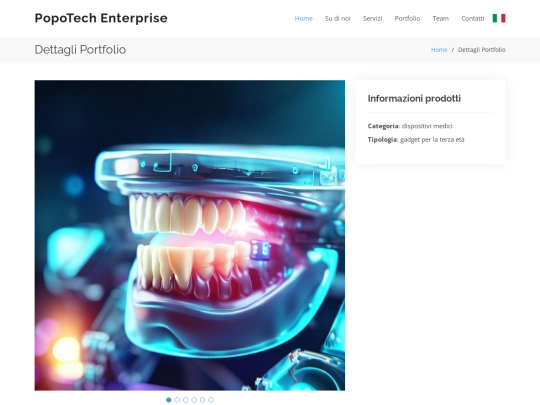Switch to the third slide dot
Screen dimensions: 540x405
tap(186, 400)
